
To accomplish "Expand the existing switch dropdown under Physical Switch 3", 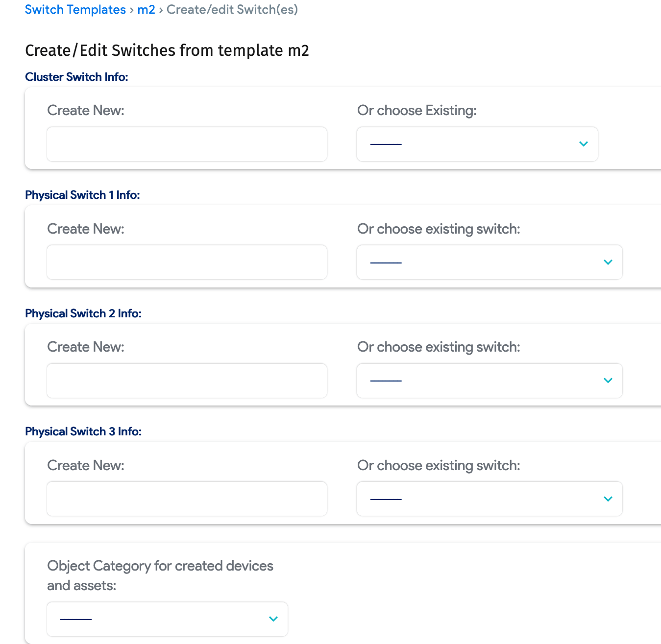I will [x=490, y=499].
